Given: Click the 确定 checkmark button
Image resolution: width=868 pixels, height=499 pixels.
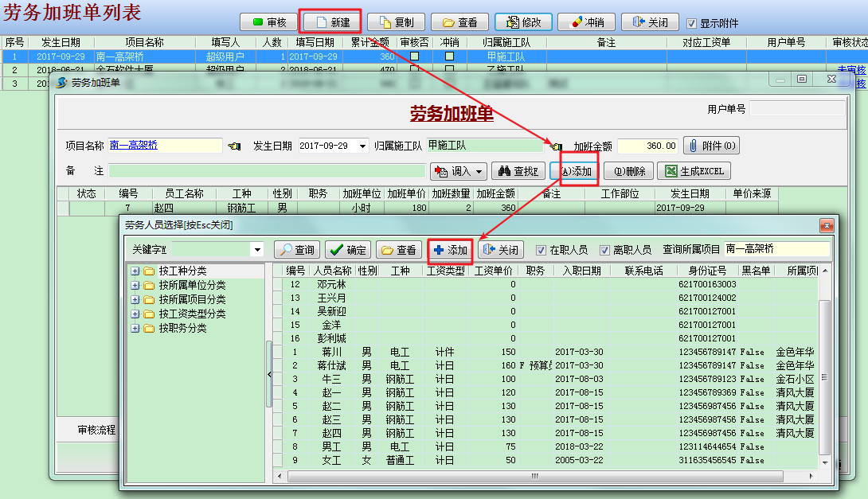Looking at the screenshot, I should (x=348, y=250).
